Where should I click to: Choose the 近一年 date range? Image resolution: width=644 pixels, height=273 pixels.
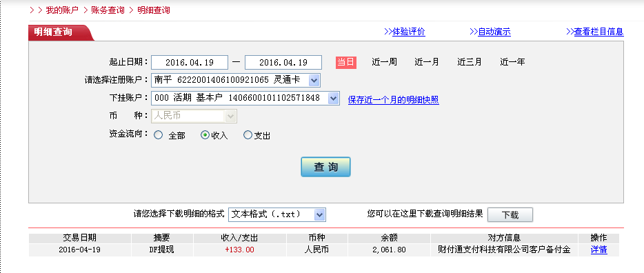[512, 62]
